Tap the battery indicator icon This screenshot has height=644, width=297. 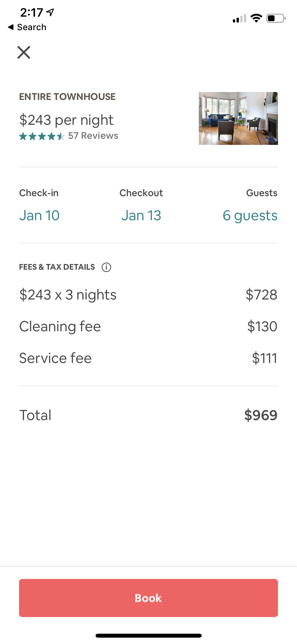pos(276,18)
